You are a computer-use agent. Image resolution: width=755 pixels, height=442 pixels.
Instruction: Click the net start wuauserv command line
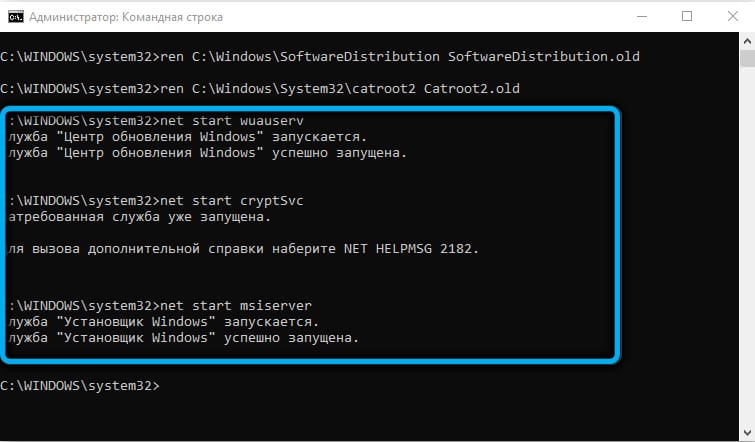coord(156,120)
